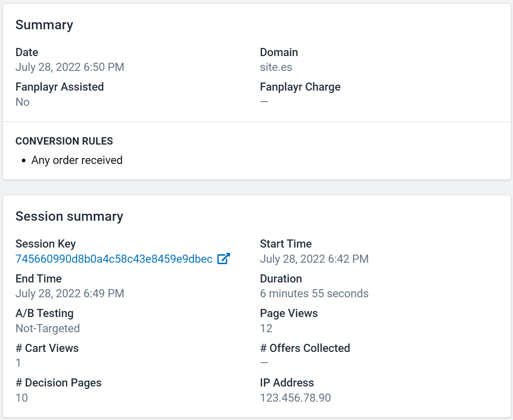Click the Cart Views count value

coord(18,363)
